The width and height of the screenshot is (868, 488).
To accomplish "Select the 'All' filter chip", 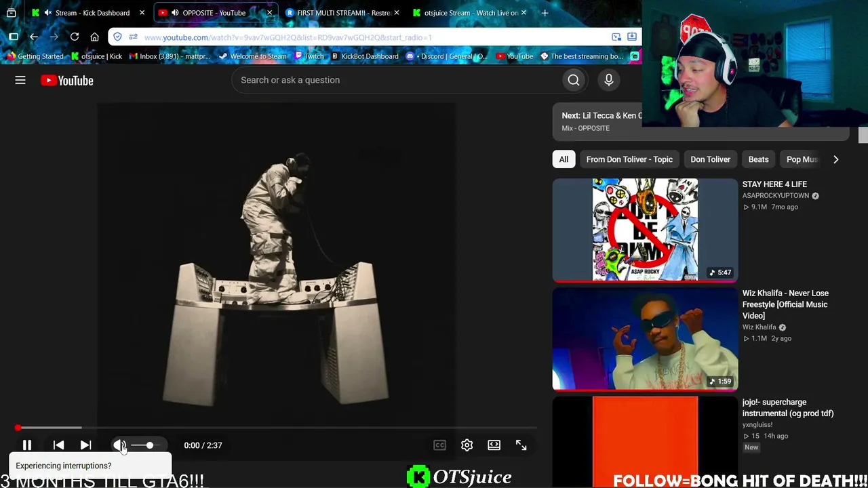I will pyautogui.click(x=564, y=159).
